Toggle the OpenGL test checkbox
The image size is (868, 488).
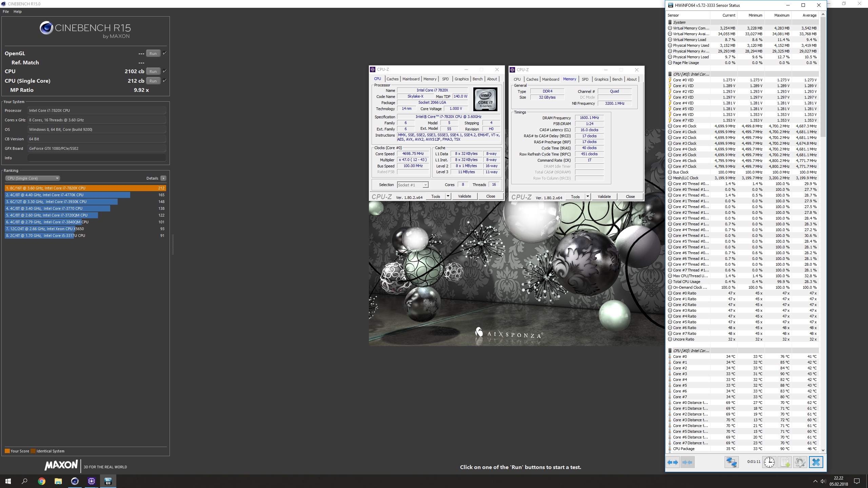(164, 53)
